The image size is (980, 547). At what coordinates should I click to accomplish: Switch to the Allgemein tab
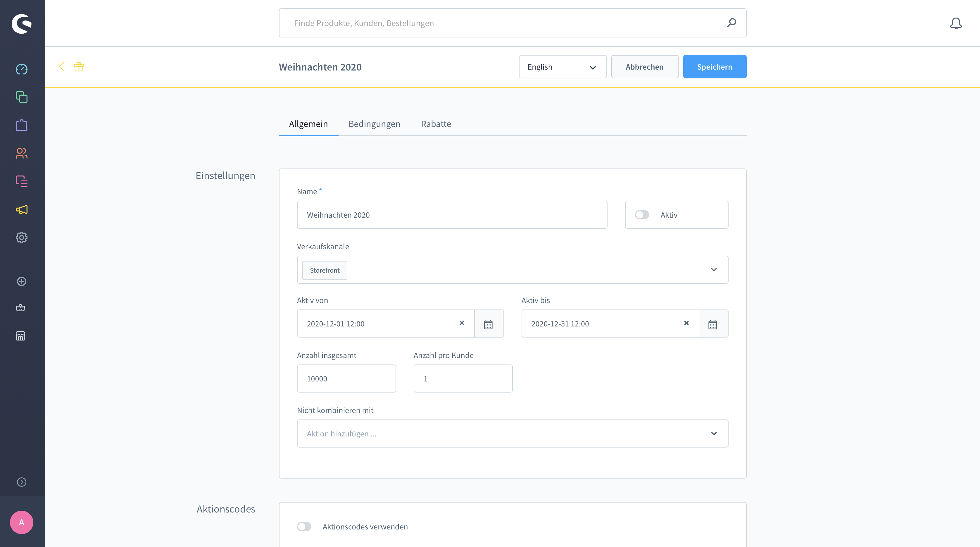[x=308, y=124]
